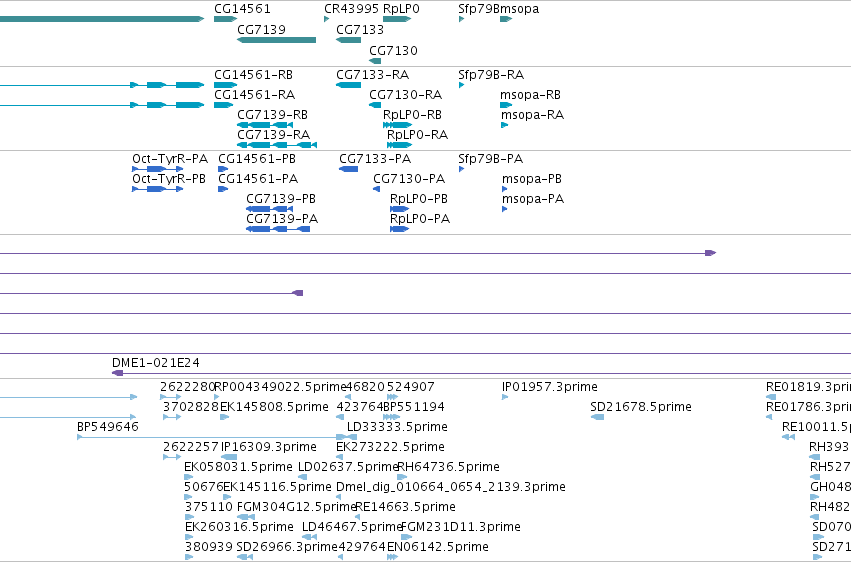
Task: Click EST label 2622257
Action: (190, 447)
